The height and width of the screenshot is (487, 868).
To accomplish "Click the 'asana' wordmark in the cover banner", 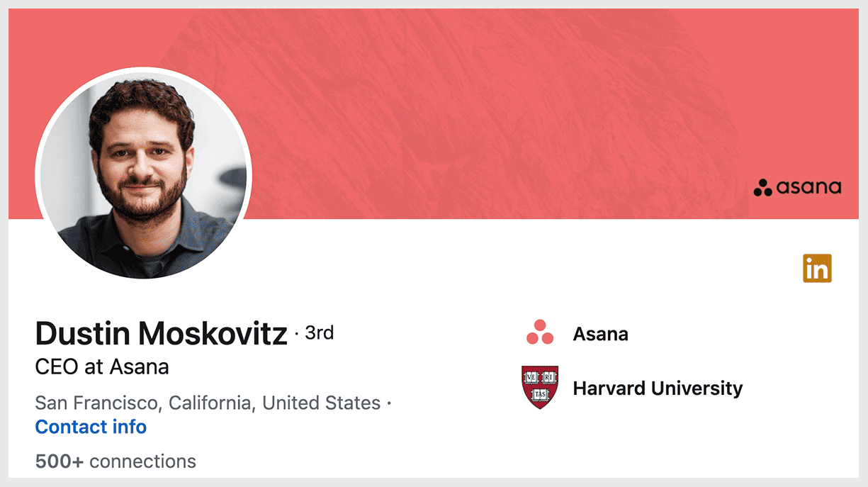I will [808, 188].
